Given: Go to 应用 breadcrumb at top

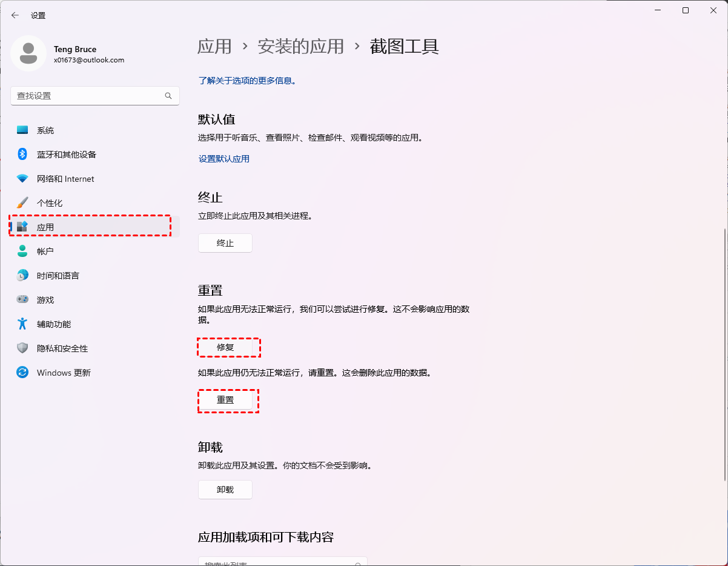Looking at the screenshot, I should (x=215, y=47).
